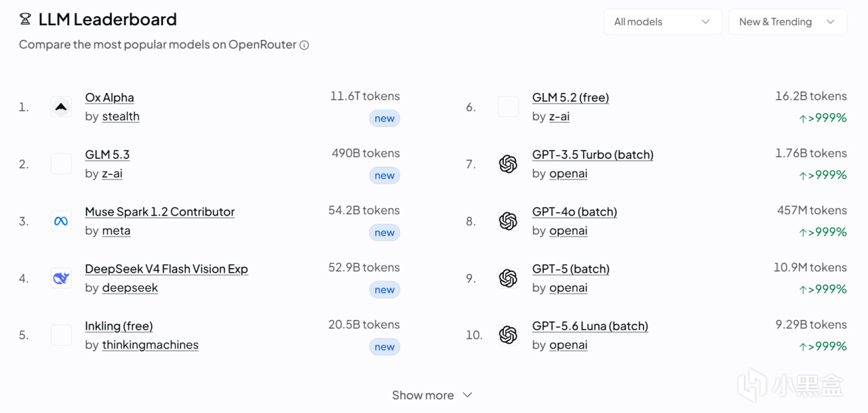Expand the list with Show more
The image size is (868, 413).
tap(433, 395)
